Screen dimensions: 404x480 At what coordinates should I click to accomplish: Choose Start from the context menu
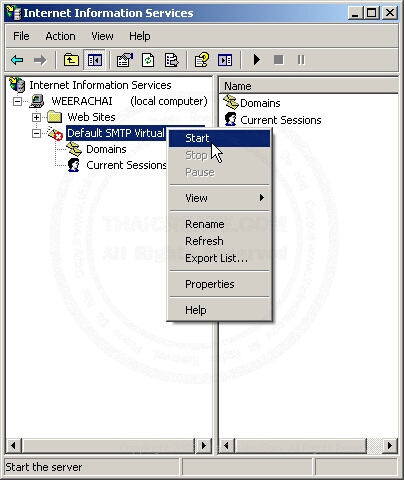pyautogui.click(x=219, y=138)
